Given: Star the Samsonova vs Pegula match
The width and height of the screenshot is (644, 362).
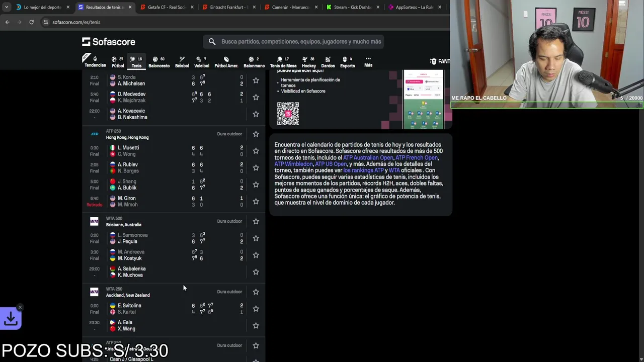Looking at the screenshot, I should pos(256,238).
